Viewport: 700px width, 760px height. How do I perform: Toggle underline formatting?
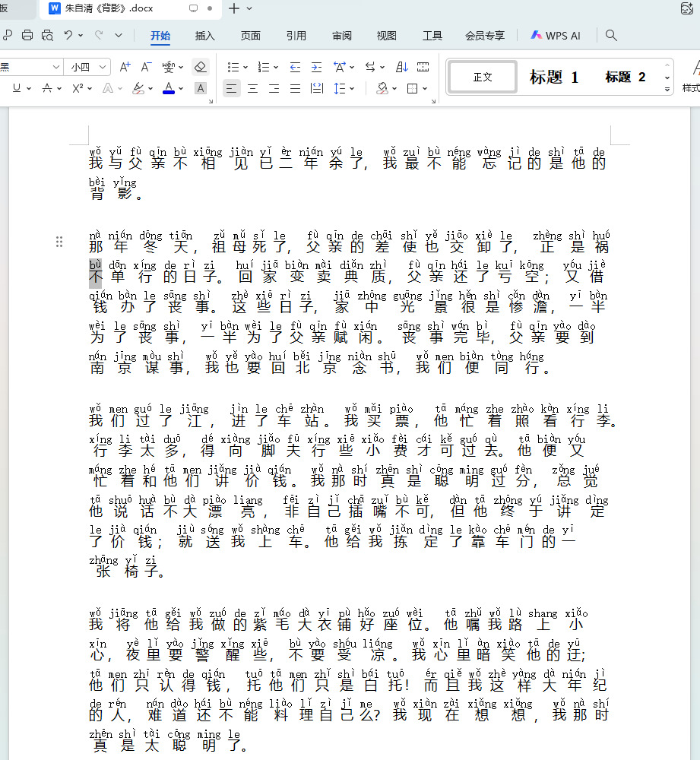17,88
